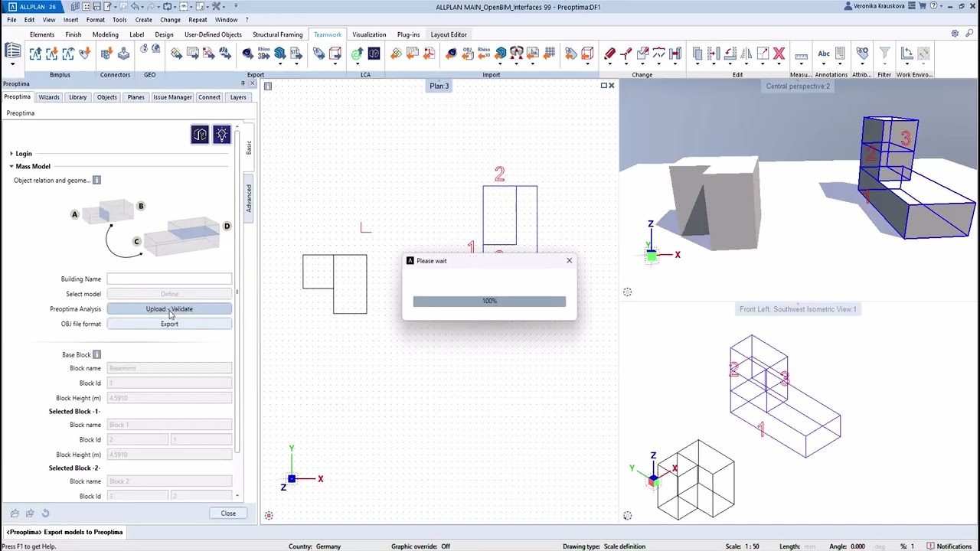Click the Filter funnel icon

pos(884,54)
